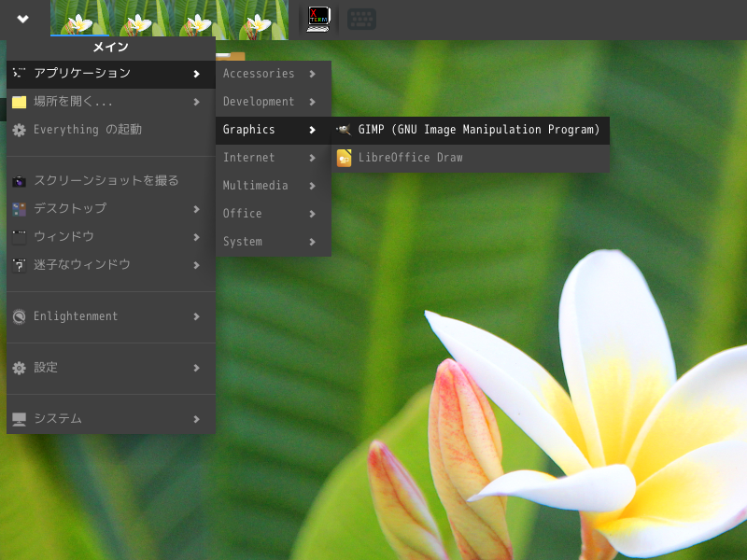The height and width of the screenshot is (560, 747).
Task: Open the システム menu entry
Action: [111, 419]
